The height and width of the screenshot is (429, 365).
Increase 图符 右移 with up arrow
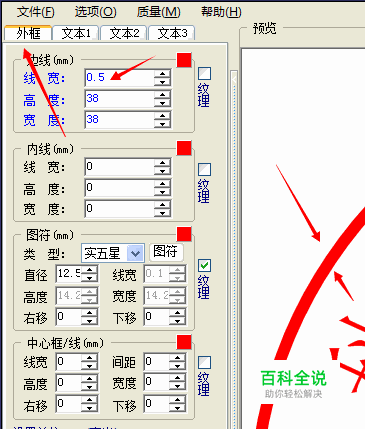89,312
